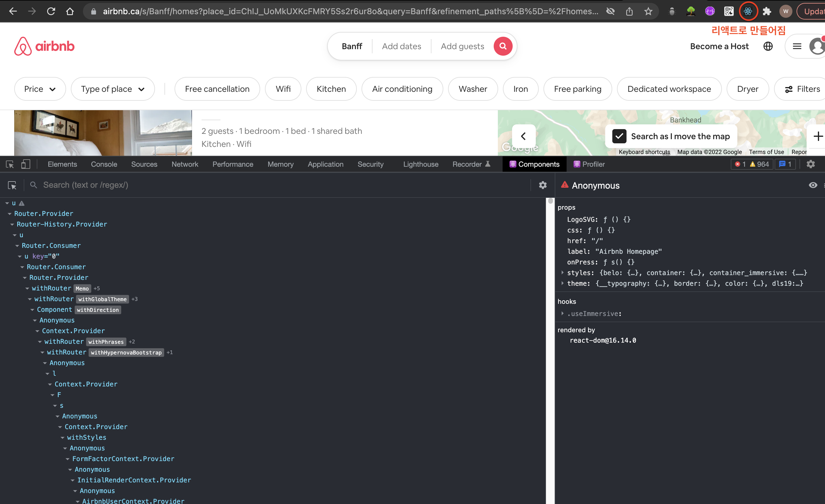Switch to the Network tab
Viewport: 825px width, 504px height.
[x=185, y=164]
